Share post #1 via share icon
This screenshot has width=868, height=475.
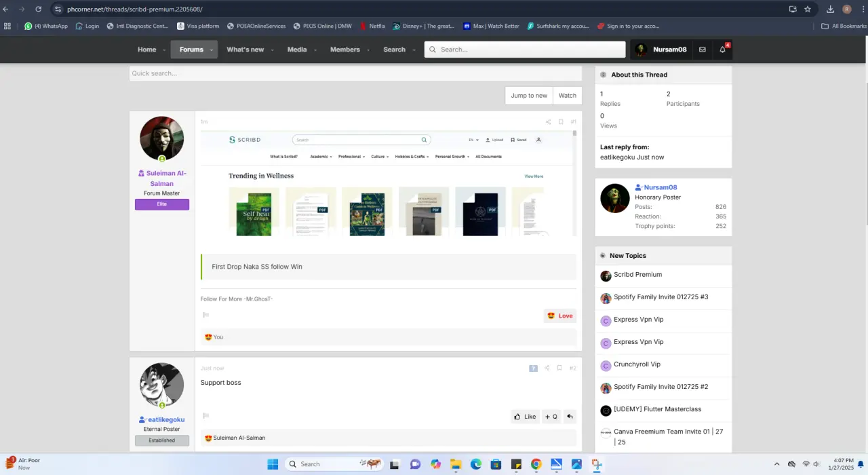click(x=548, y=122)
